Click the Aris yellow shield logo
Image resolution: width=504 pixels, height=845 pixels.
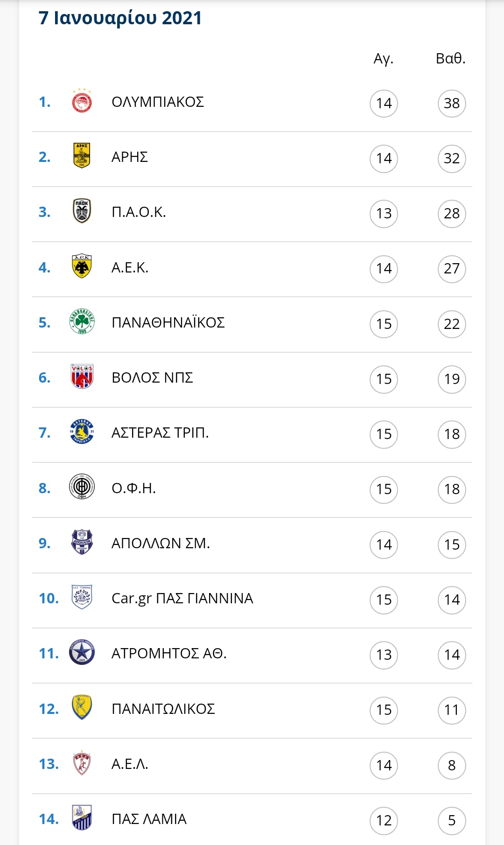pyautogui.click(x=82, y=156)
